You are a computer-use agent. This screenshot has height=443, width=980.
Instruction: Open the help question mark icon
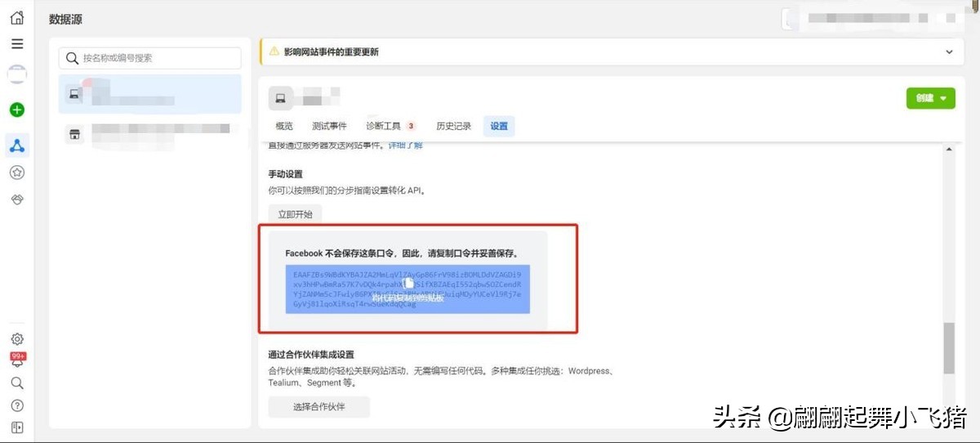[17, 405]
